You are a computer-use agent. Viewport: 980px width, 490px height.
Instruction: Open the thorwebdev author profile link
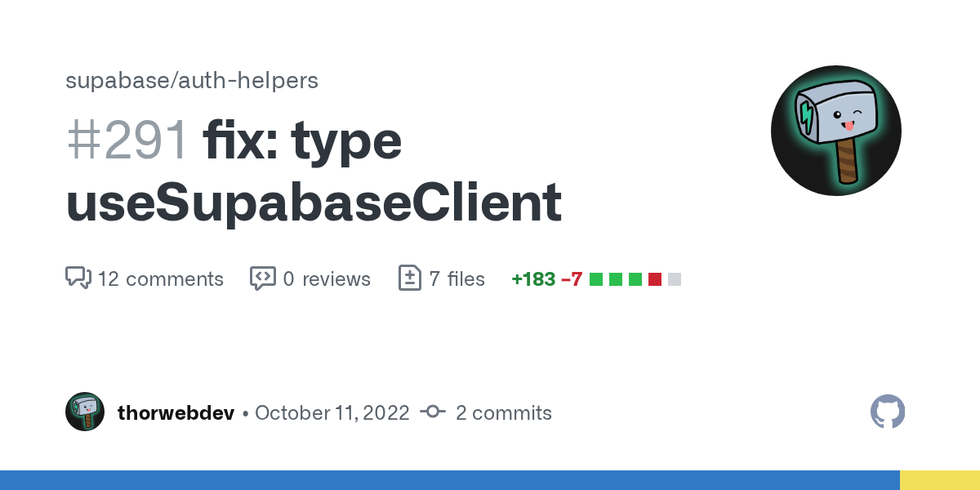pos(176,413)
